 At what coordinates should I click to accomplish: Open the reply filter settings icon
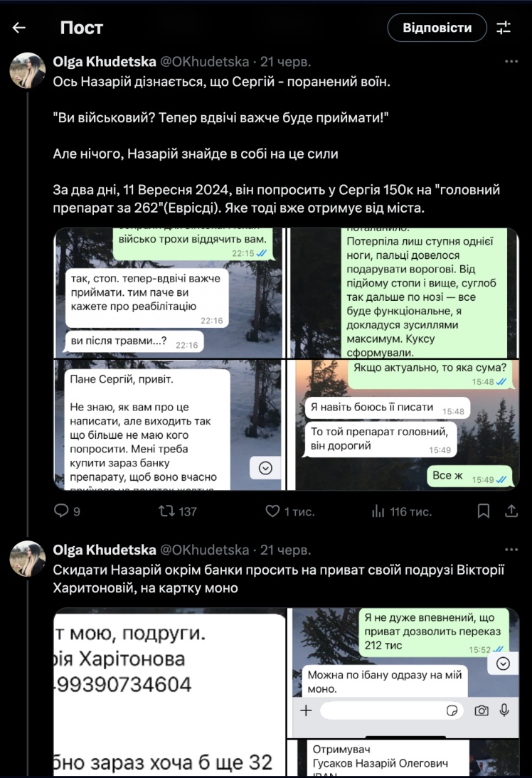(x=504, y=27)
